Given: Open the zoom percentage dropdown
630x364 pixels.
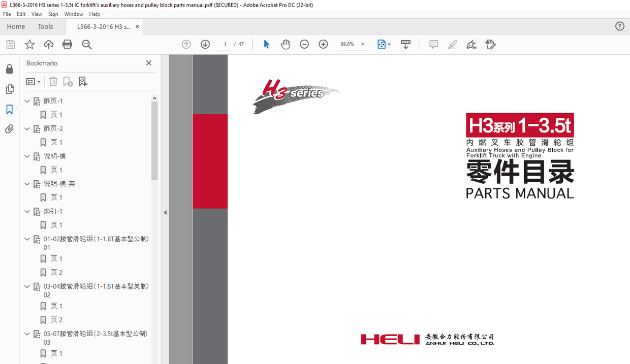Looking at the screenshot, I should [362, 44].
